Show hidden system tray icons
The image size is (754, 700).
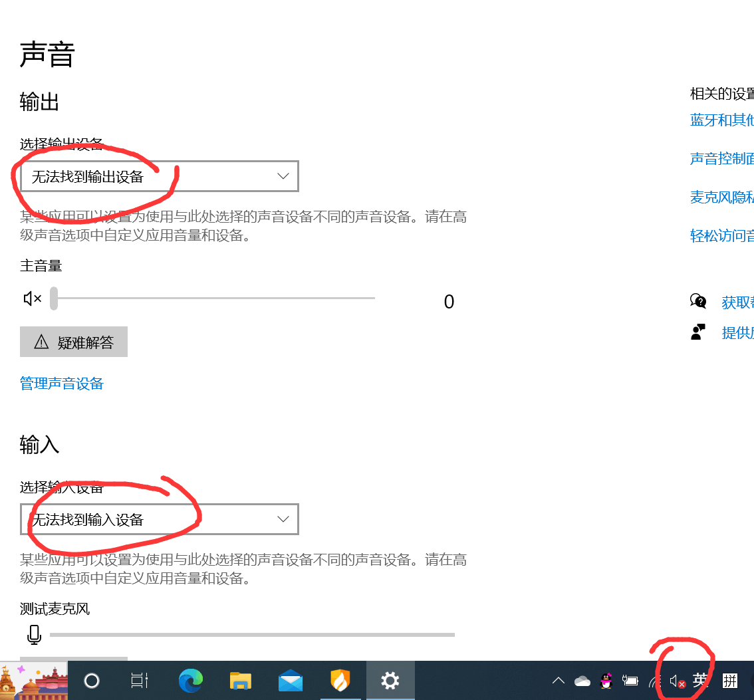tap(559, 681)
